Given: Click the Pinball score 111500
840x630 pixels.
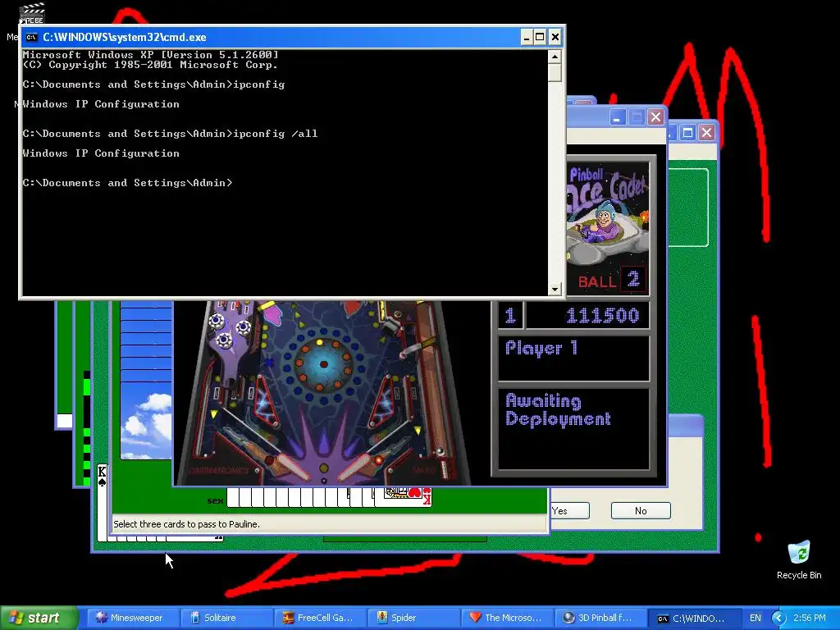Looking at the screenshot, I should click(603, 316).
